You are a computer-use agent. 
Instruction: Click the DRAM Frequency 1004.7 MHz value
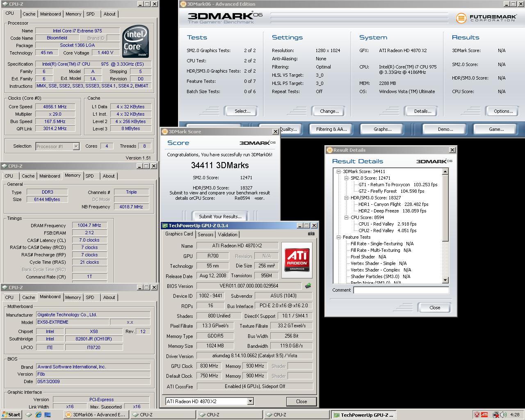click(x=89, y=226)
